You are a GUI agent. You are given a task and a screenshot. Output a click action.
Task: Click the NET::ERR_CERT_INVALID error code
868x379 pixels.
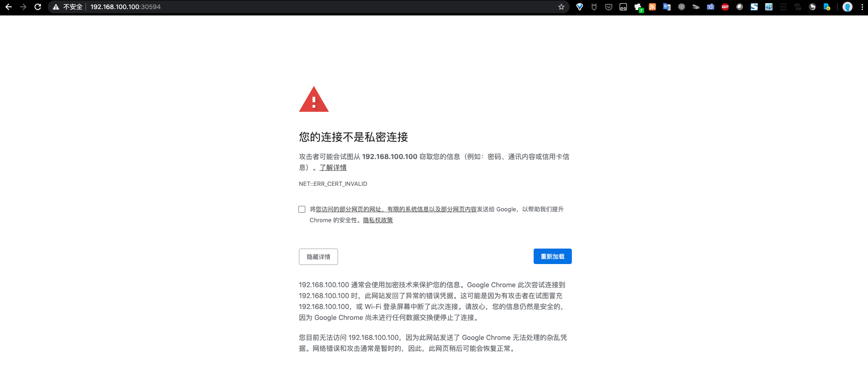[333, 184]
